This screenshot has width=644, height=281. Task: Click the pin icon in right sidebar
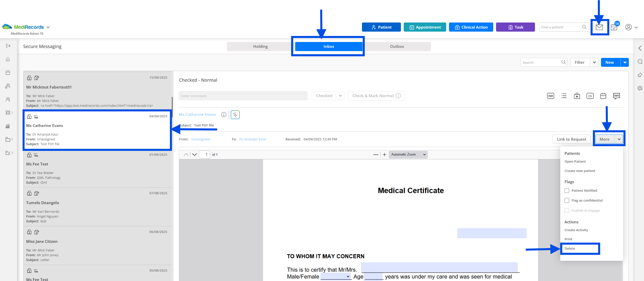(640, 75)
